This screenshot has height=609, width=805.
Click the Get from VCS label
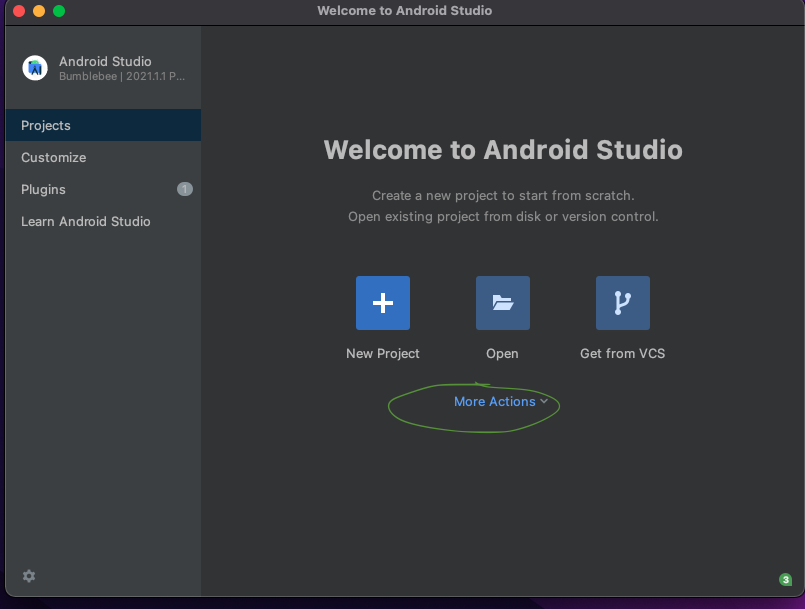(622, 354)
